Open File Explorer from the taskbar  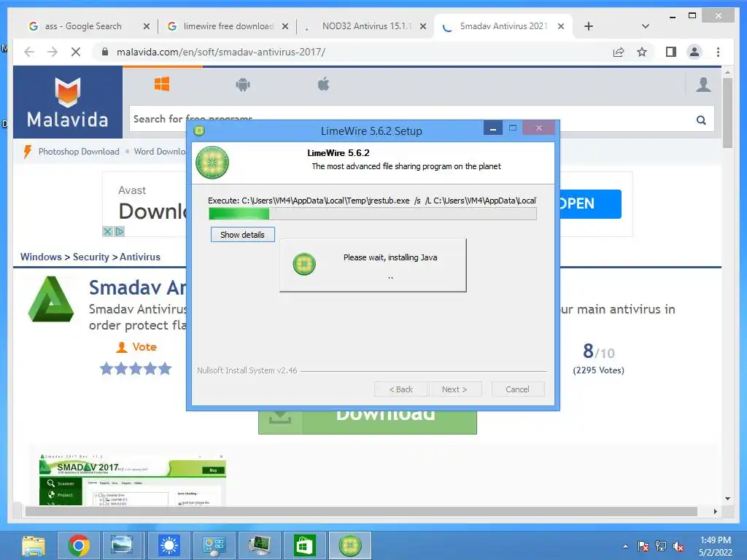[x=34, y=545]
